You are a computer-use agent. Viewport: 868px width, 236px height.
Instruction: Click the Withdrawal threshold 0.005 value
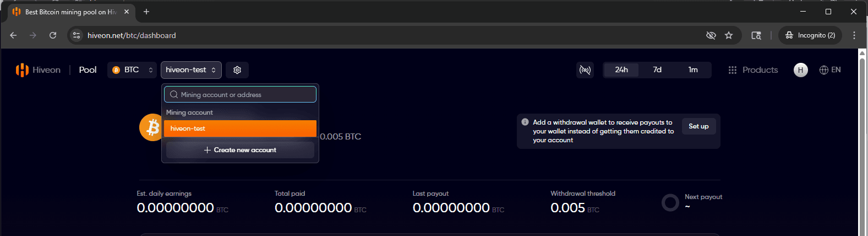click(x=567, y=208)
